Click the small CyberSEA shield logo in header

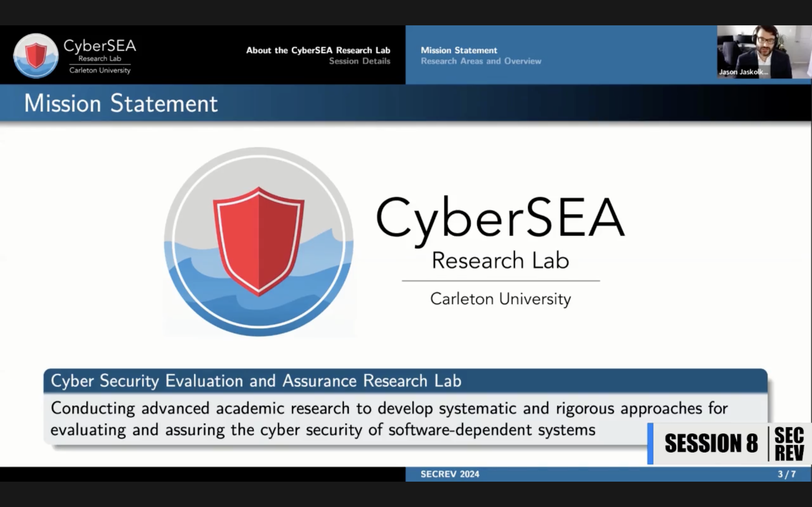(x=36, y=56)
